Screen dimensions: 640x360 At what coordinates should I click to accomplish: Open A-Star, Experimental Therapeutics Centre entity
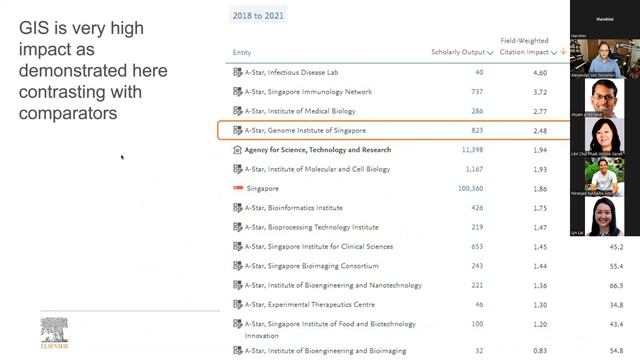pos(310,304)
